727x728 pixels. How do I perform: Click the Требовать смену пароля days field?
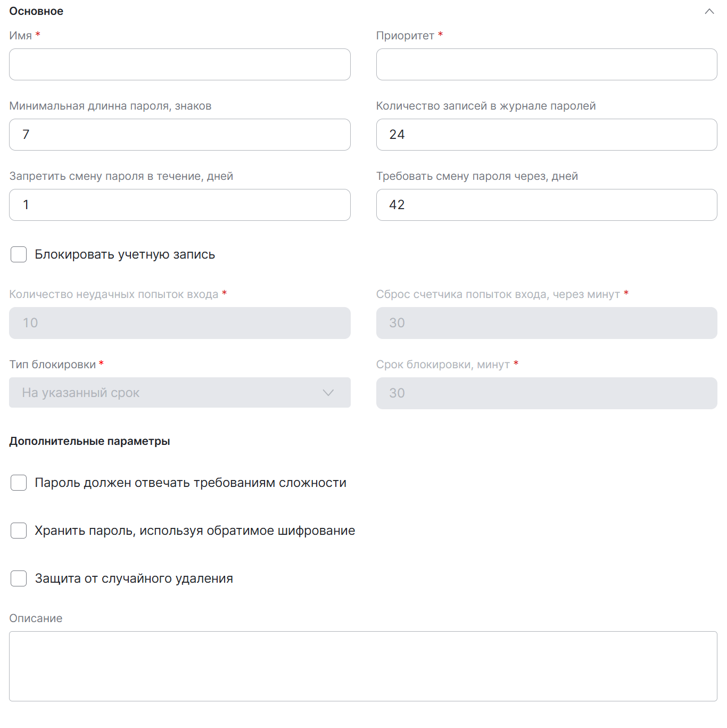tap(547, 205)
